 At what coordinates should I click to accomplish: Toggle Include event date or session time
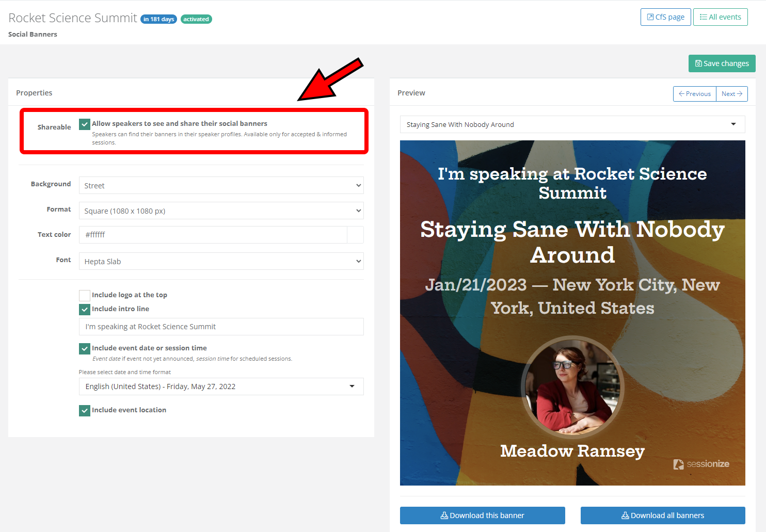[x=85, y=349]
